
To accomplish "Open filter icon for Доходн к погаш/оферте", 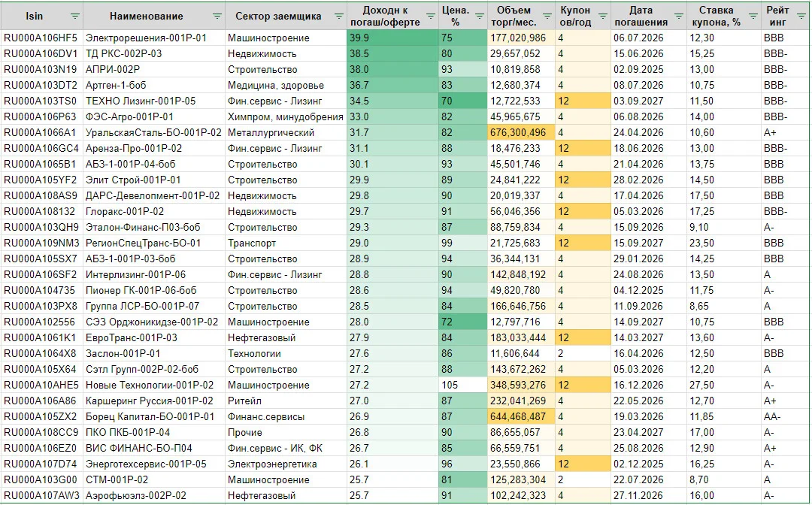I will [430, 17].
